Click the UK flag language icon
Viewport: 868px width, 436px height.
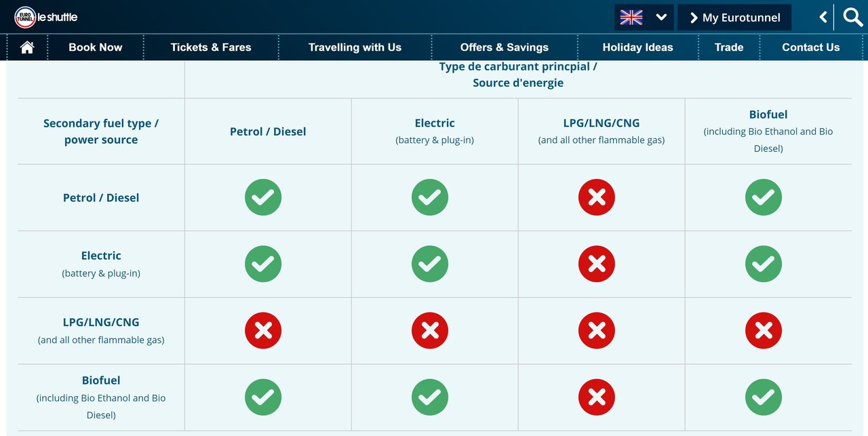click(631, 17)
